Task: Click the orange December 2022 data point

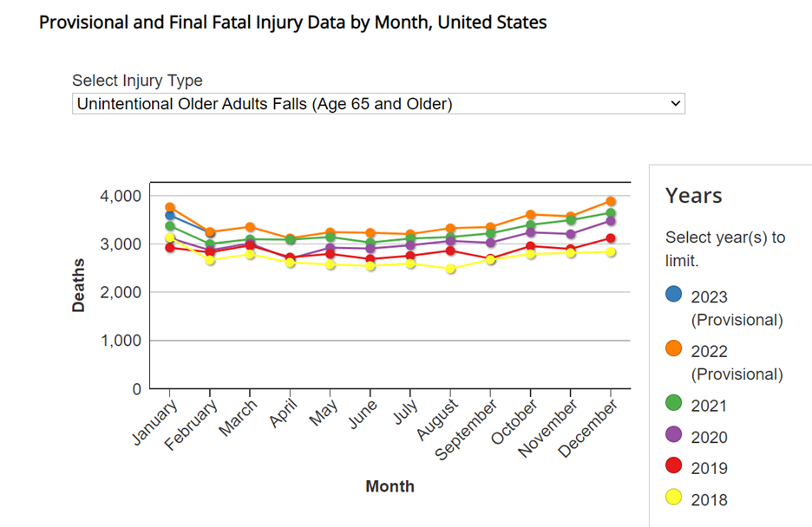Action: click(611, 201)
